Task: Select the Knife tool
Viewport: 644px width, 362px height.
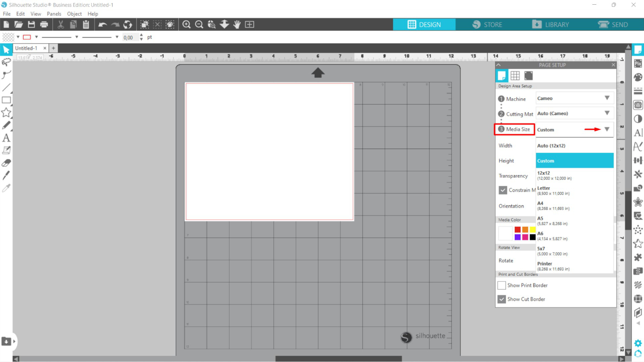Action: click(x=6, y=175)
